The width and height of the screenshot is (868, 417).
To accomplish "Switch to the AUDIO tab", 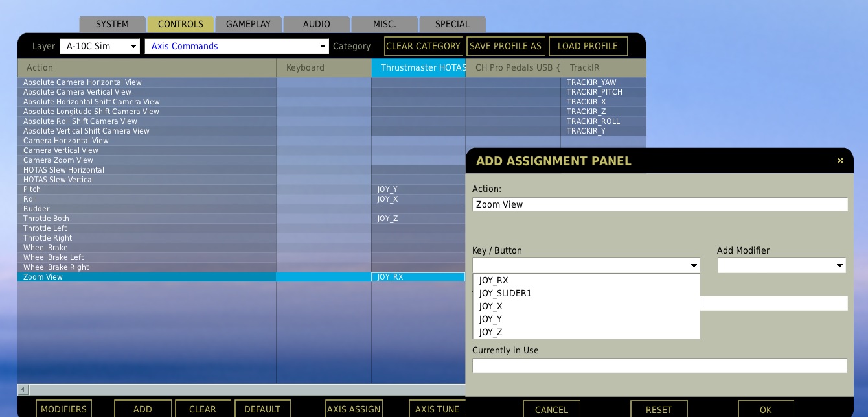I will click(316, 24).
